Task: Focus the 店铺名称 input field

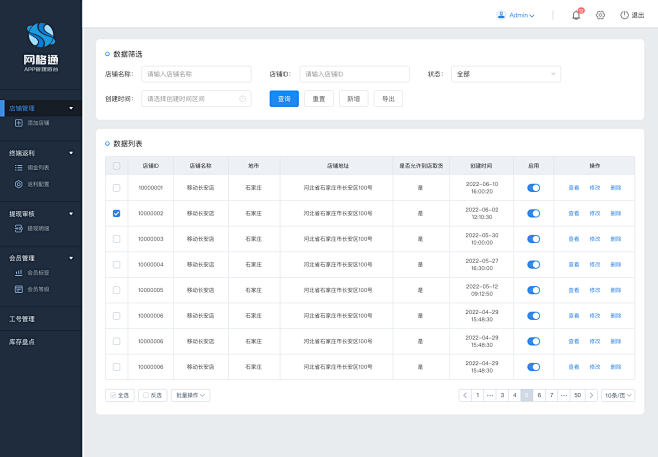Action: point(195,74)
